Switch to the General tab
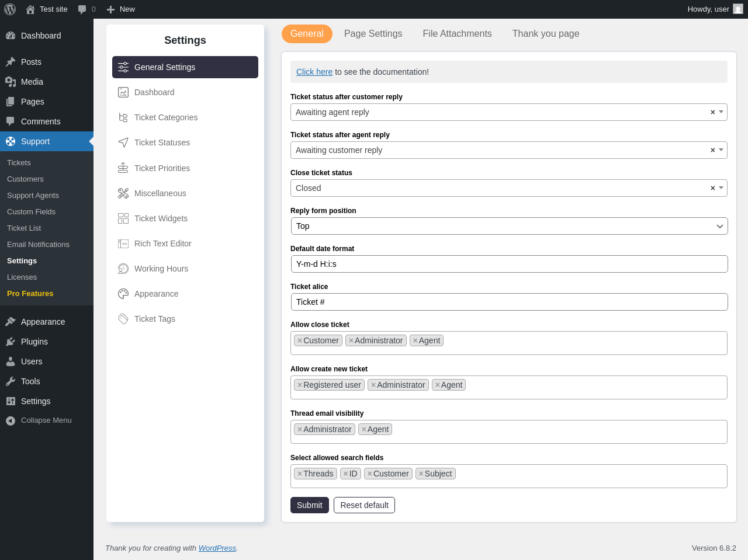748x560 pixels. [x=307, y=34]
